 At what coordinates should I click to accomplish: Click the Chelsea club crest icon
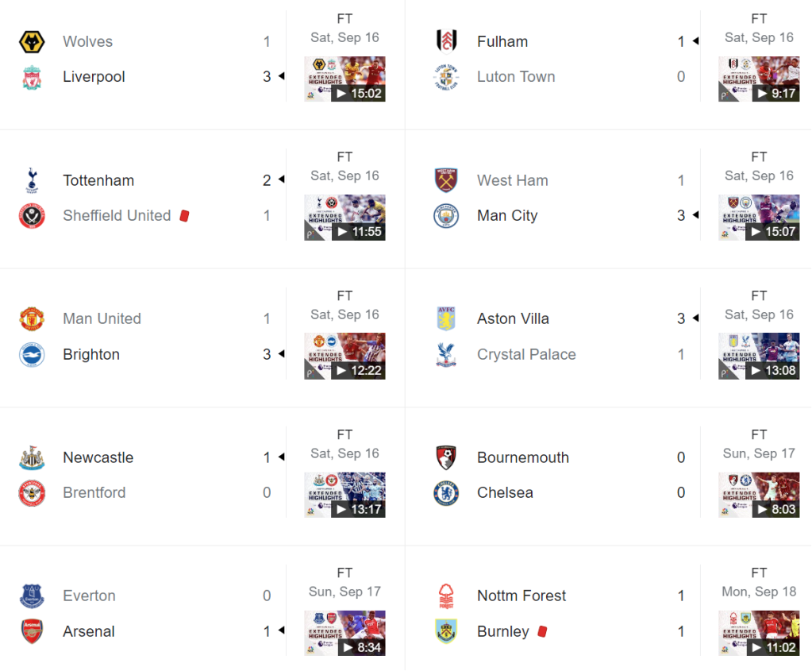point(446,492)
